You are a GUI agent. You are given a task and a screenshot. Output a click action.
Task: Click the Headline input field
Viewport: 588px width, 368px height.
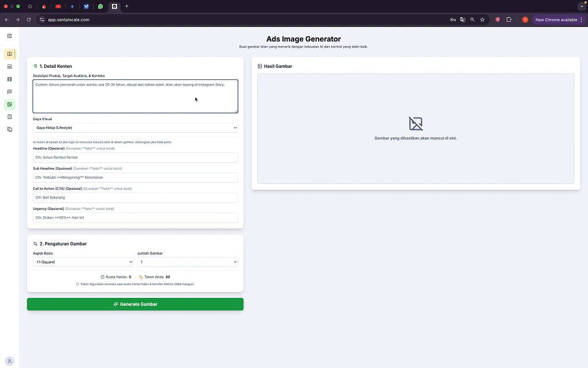click(135, 158)
